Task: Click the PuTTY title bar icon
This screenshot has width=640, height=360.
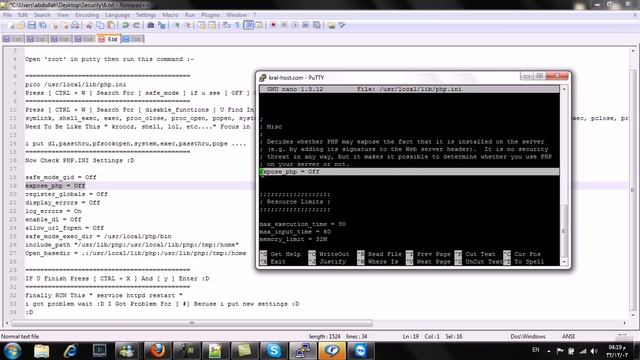Action: click(x=263, y=78)
